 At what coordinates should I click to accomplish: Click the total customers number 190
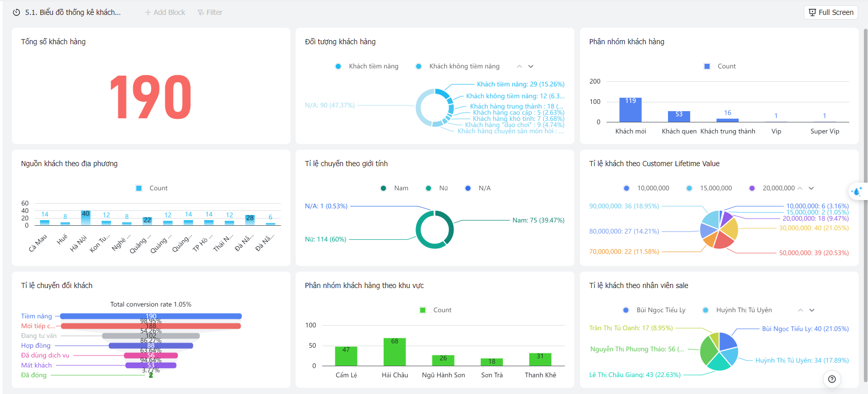click(x=151, y=97)
